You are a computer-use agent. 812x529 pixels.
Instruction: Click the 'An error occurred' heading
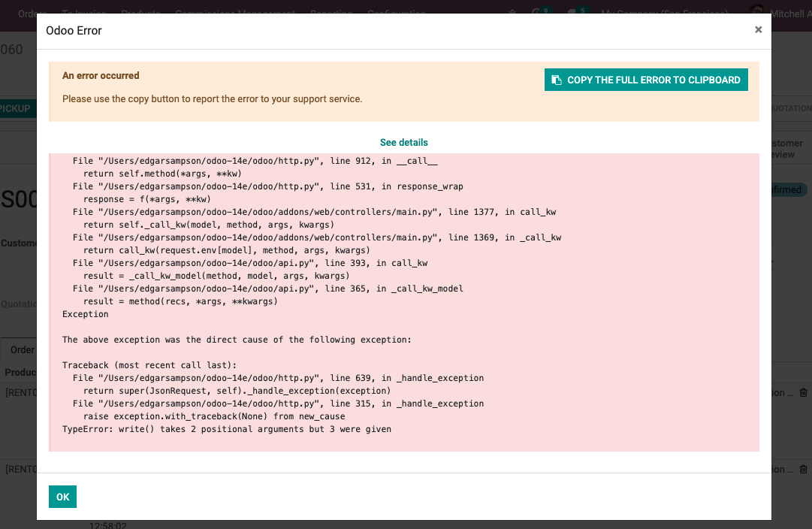101,76
